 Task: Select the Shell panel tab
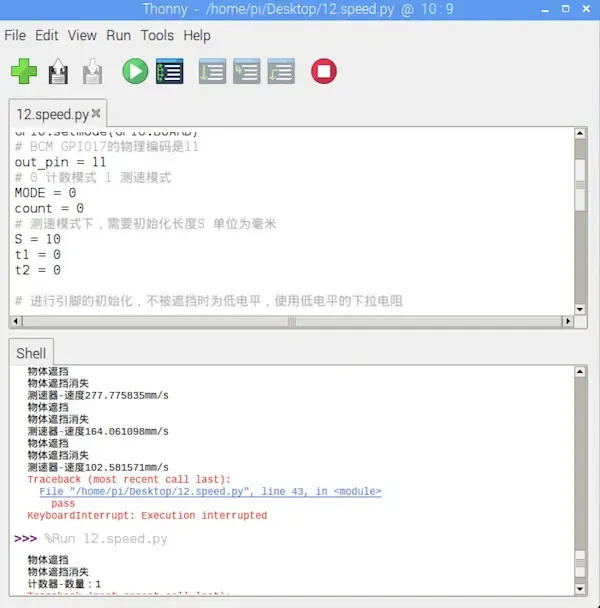click(x=31, y=353)
